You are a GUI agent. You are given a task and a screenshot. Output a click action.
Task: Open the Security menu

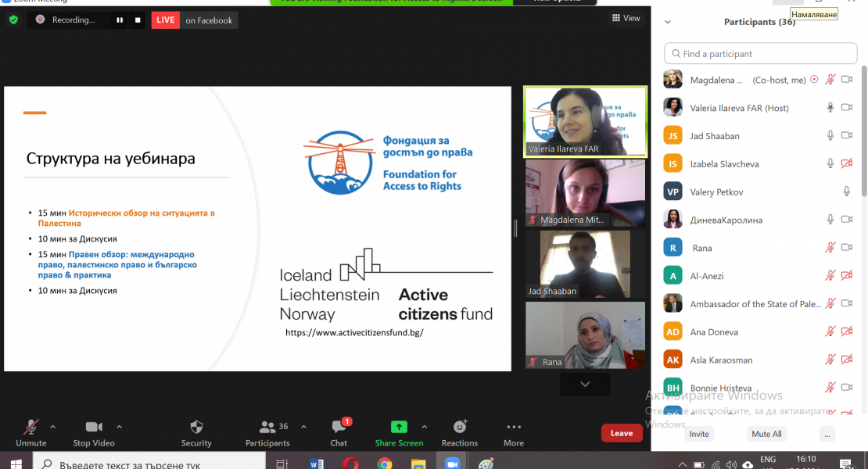coord(196,432)
